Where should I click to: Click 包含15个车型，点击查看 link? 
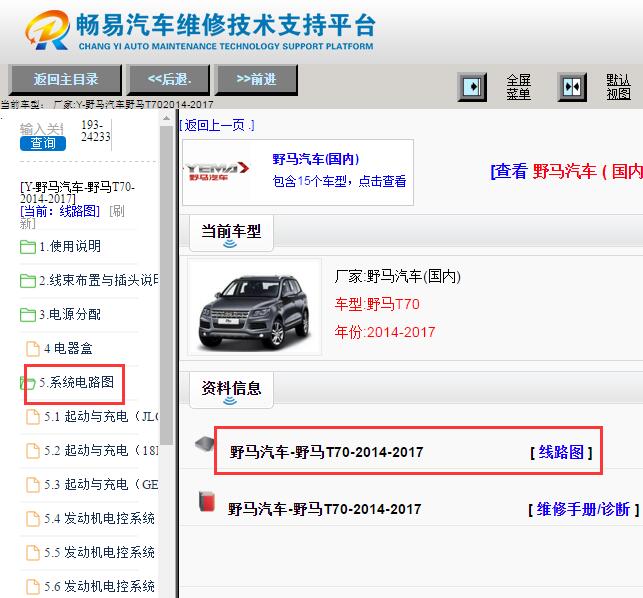coord(340,181)
